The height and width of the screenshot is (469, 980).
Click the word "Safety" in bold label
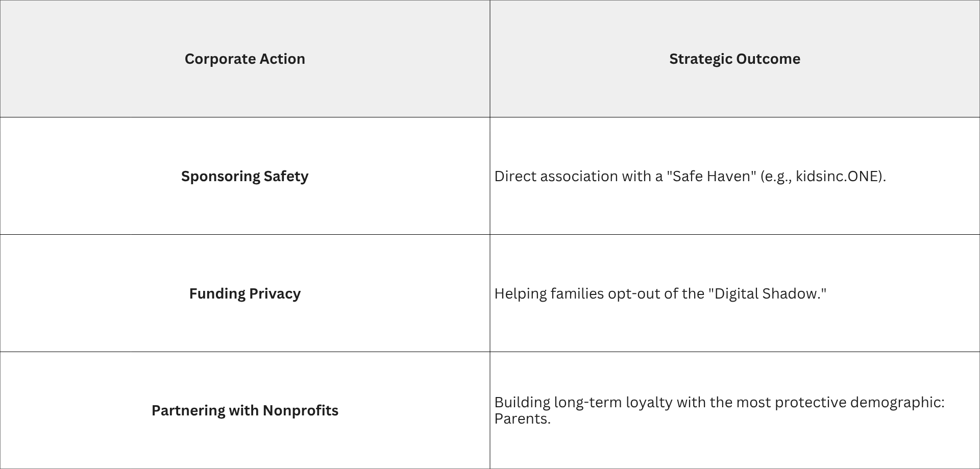[x=286, y=176]
